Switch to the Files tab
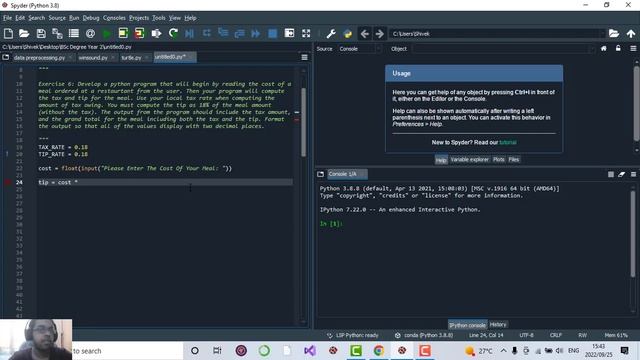This screenshot has width=640, height=360. [513, 160]
